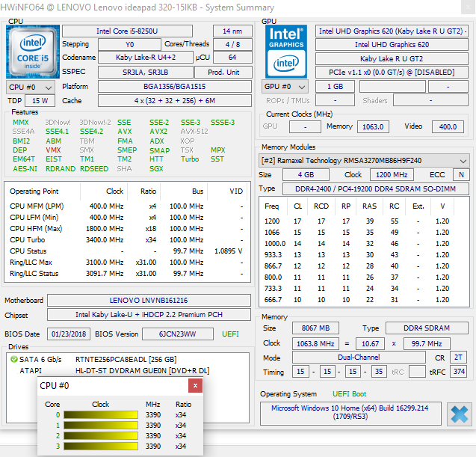This screenshot has width=476, height=457.
Task: Click the VMX feature flag in red
Action: coord(53,150)
